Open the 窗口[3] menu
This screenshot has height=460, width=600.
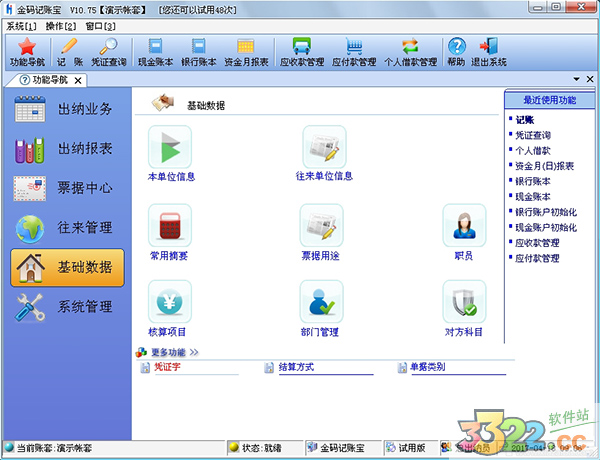pos(100,26)
